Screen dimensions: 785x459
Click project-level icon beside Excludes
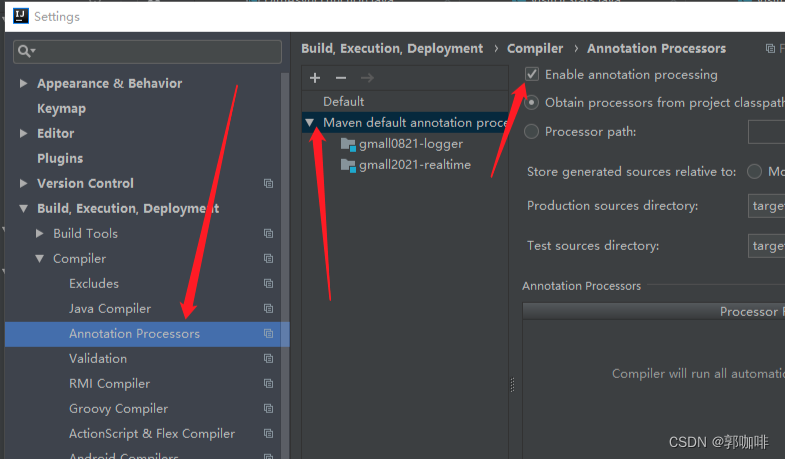268,284
